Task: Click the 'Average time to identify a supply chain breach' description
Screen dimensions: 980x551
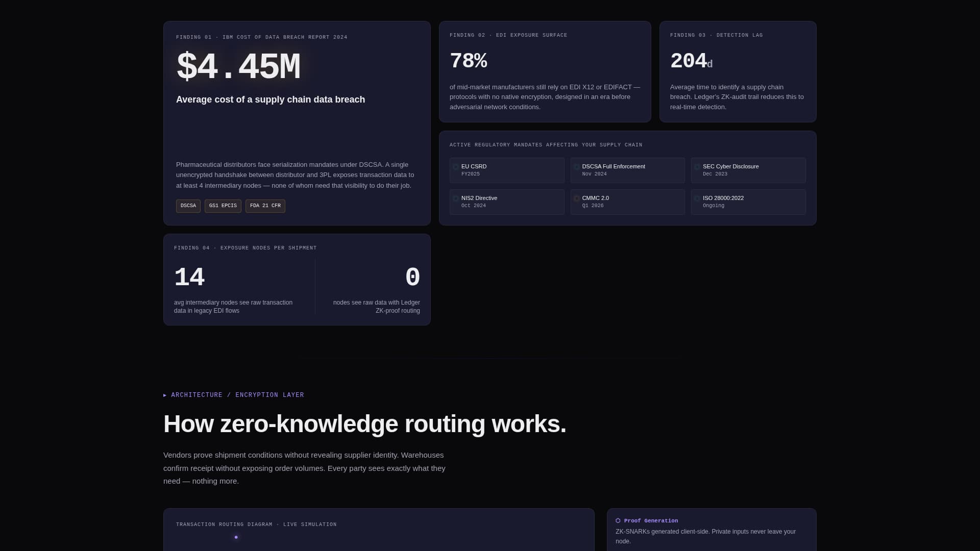Action: (x=737, y=97)
